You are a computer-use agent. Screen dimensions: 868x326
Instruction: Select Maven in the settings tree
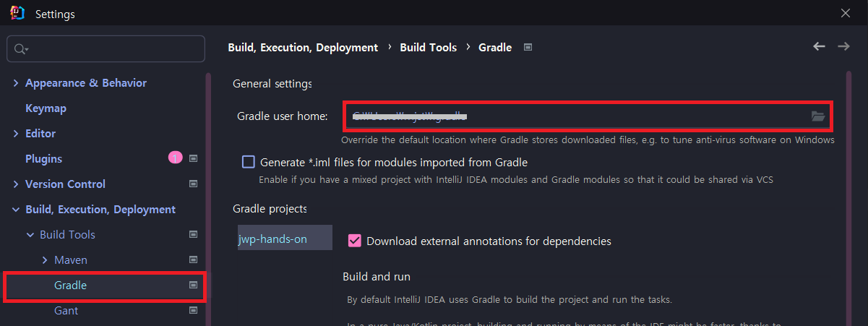[x=71, y=259]
